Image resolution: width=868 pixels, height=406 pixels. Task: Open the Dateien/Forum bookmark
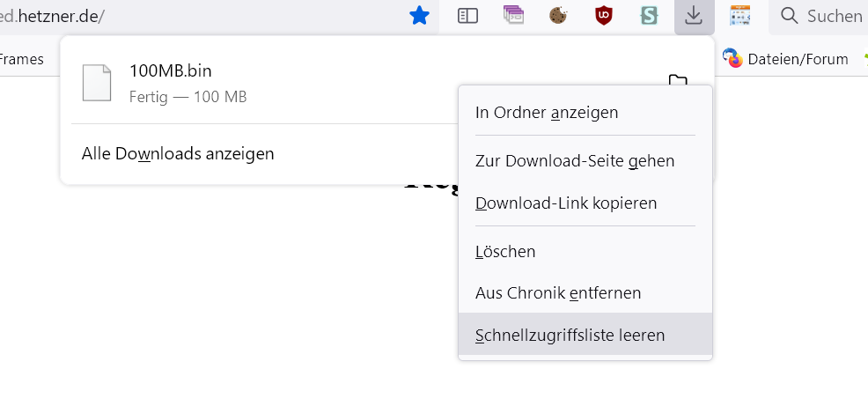point(786,59)
